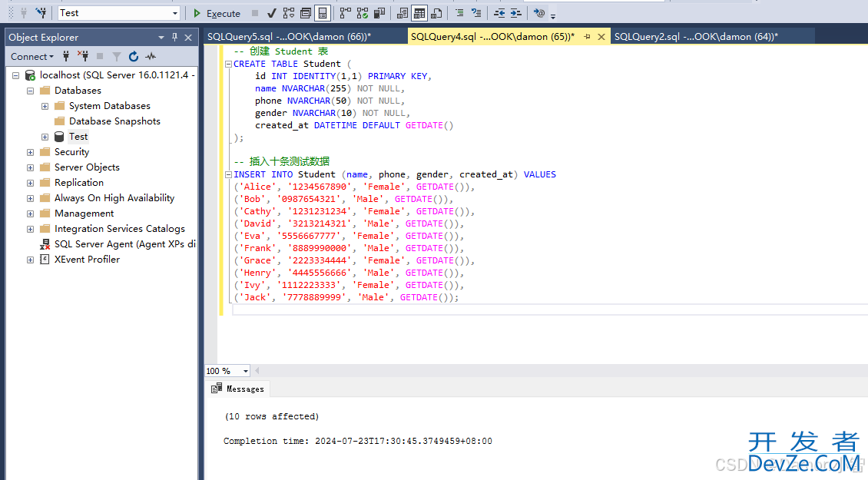The width and height of the screenshot is (868, 480).
Task: Refresh the Object Explorer tree
Action: click(x=134, y=56)
